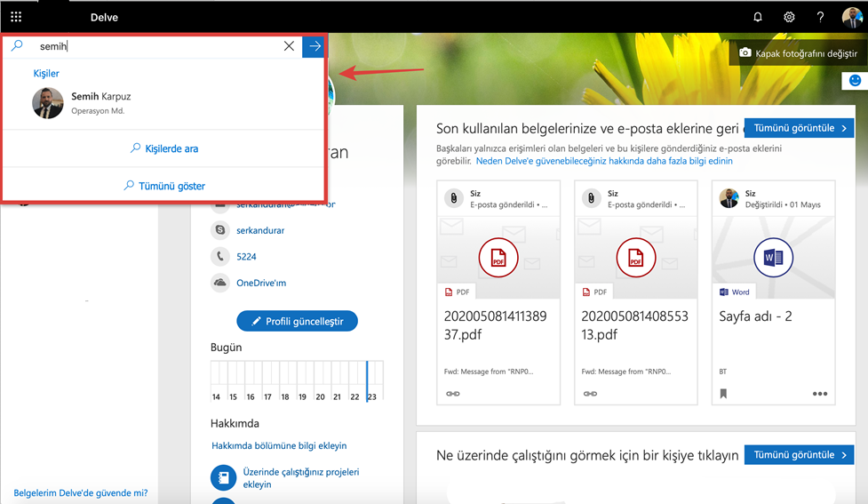868x504 pixels.
Task: Click attachment icon on 20200508141138937.pdf card
Action: coord(454,198)
